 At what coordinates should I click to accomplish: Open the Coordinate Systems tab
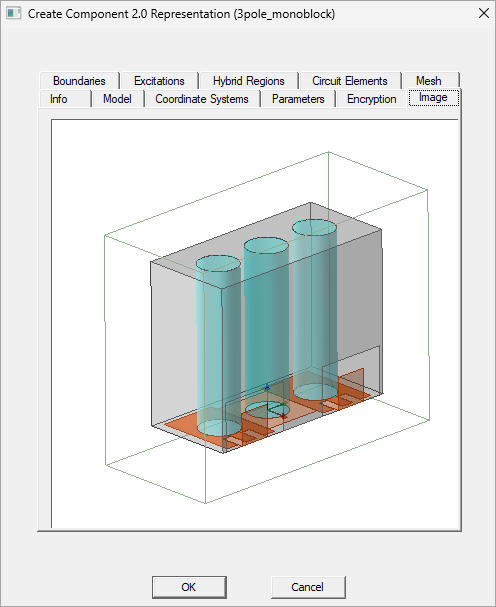[x=202, y=99]
